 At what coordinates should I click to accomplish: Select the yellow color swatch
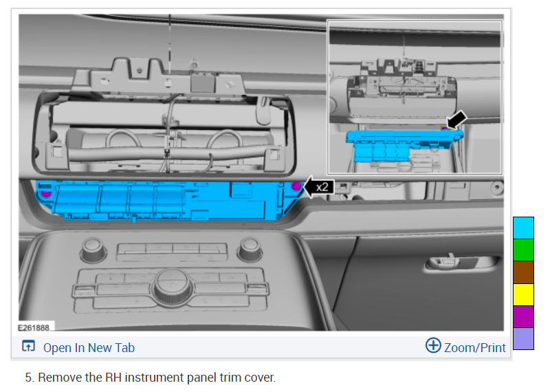pos(523,294)
